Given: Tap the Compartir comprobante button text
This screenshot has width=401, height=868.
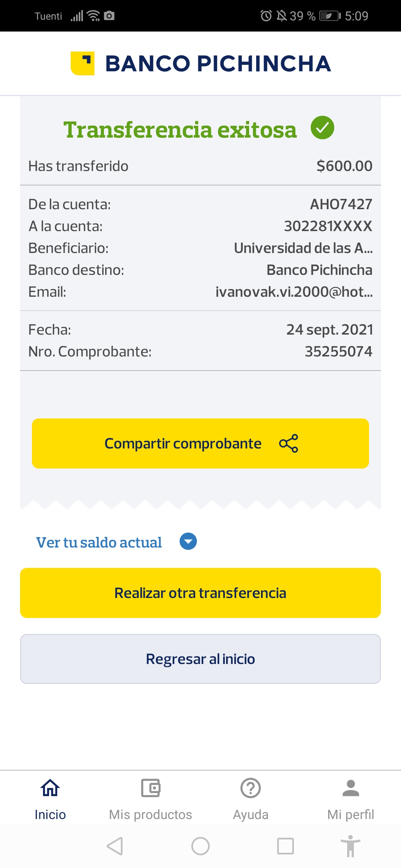Looking at the screenshot, I should coord(183,444).
